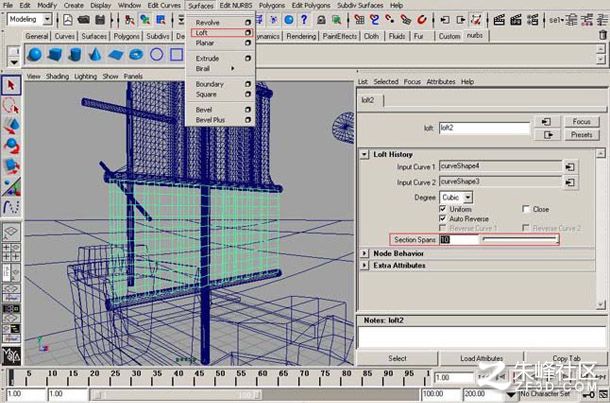Activate the Select arrow tool in toolbox
Viewport: 610px width, 403px height.
[11, 85]
